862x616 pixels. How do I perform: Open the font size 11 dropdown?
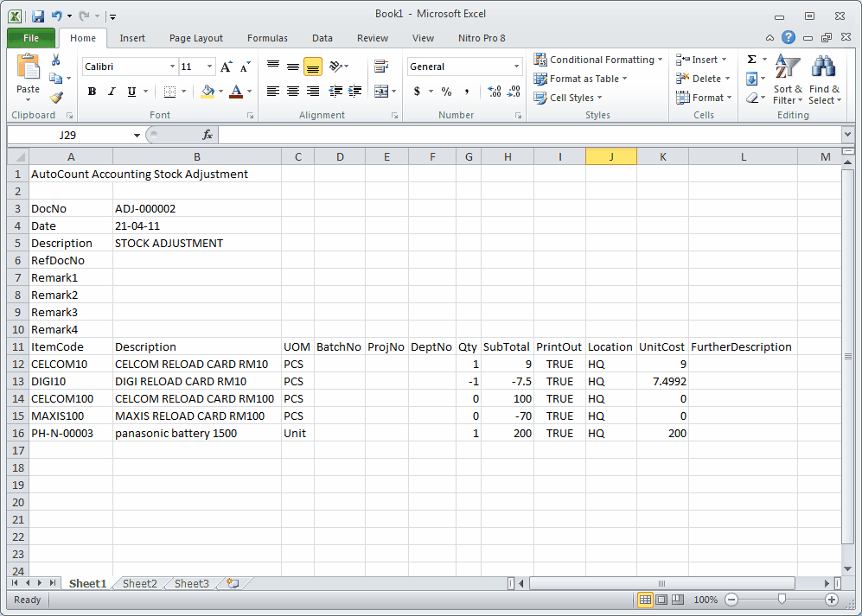[x=209, y=67]
